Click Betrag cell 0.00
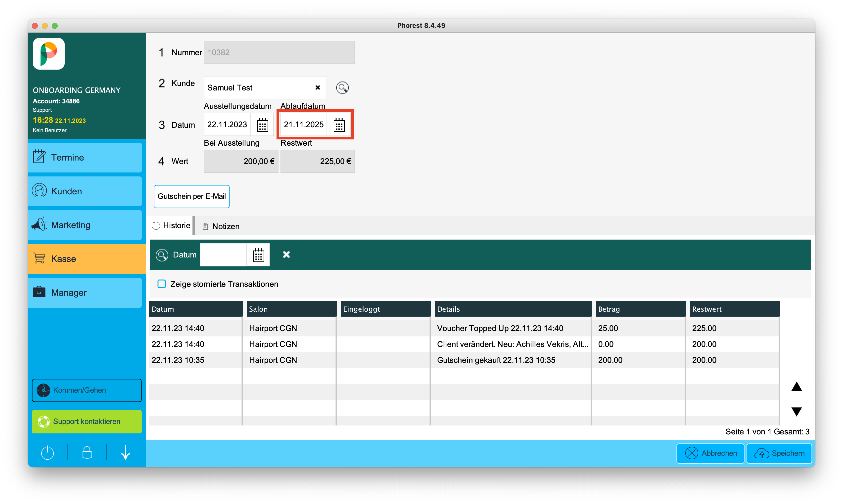Image resolution: width=843 pixels, height=504 pixels. (x=606, y=344)
